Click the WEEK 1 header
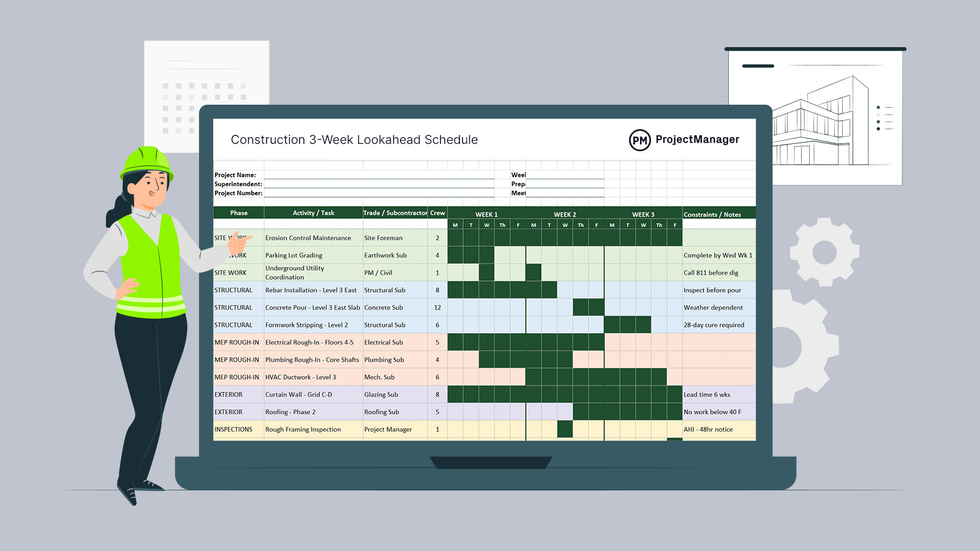This screenshot has width=980, height=551. pyautogui.click(x=486, y=214)
